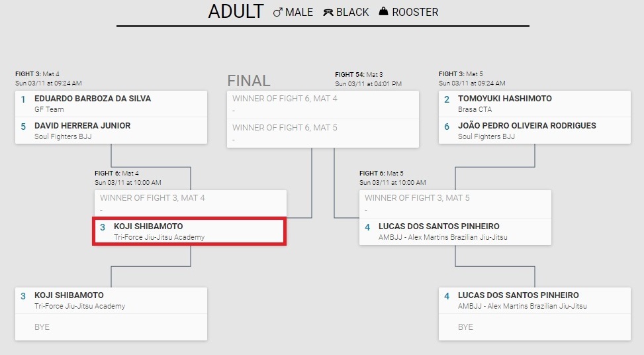This screenshot has width=644, height=355.
Task: Click Winner of Fight 6, Mat 5 slot
Action: point(323,134)
